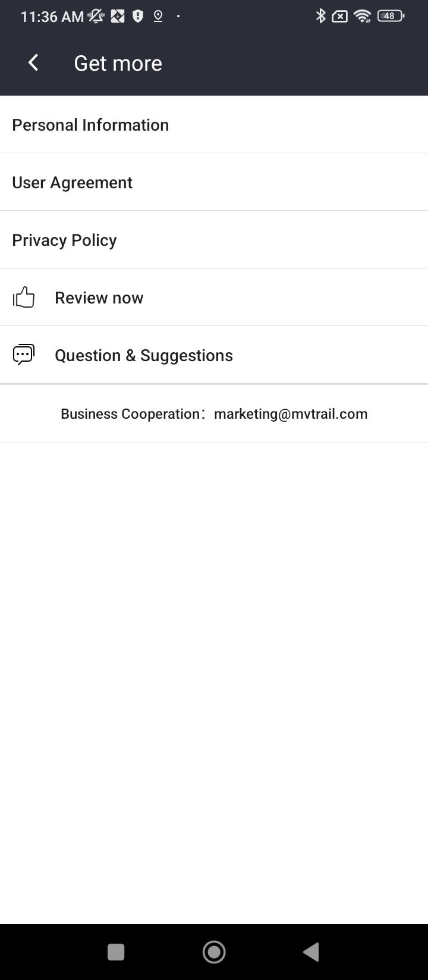Viewport: 428px width, 980px height.
Task: Open the Privacy Policy entry
Action: click(x=64, y=240)
